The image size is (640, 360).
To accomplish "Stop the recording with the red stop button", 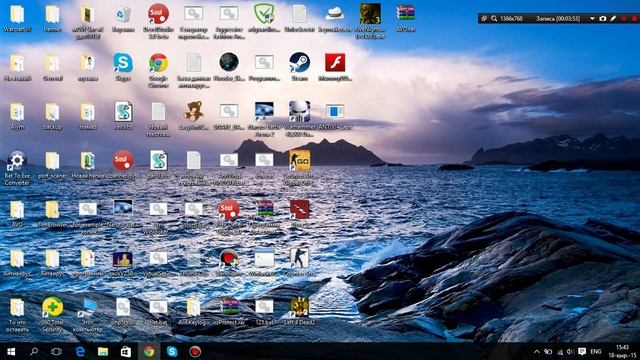I will [x=635, y=19].
